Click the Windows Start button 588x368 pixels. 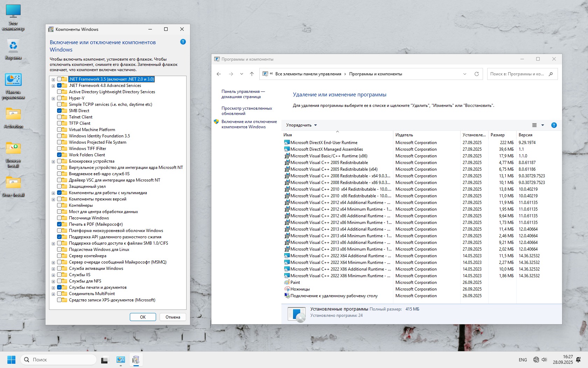coord(11,360)
